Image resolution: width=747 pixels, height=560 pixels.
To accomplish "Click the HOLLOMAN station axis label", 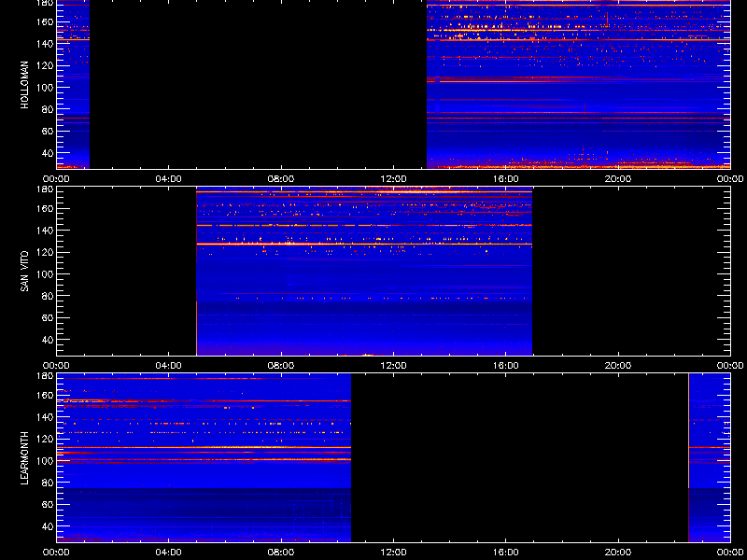I will (x=25, y=85).
